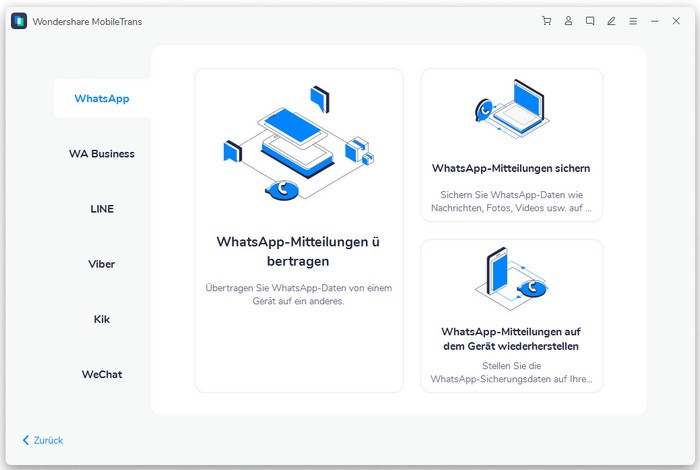Open the user account icon
Screen dimensions: 700x470
point(568,21)
